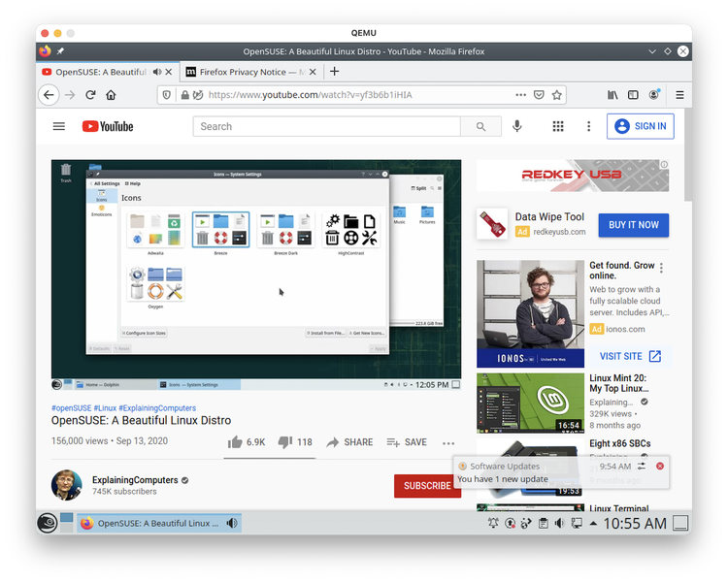The height and width of the screenshot is (582, 728).
Task: Open the openSUSE application launcher
Action: (48, 523)
